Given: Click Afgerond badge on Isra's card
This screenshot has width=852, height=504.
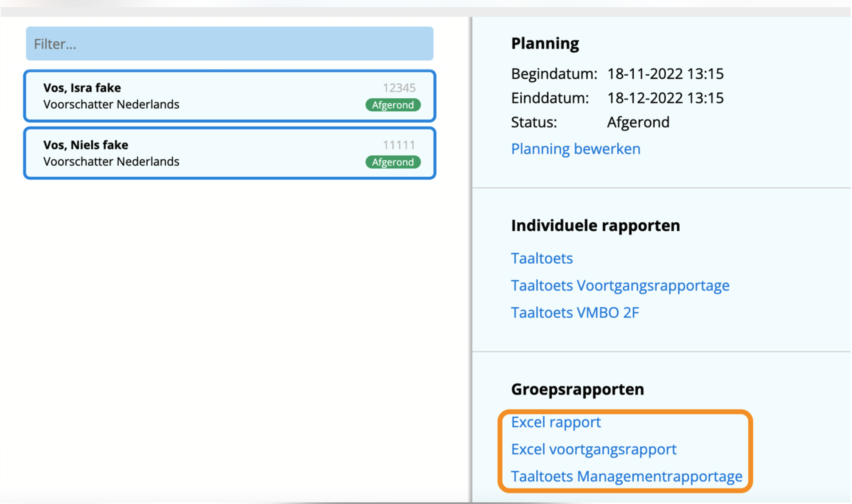Looking at the screenshot, I should pos(392,105).
